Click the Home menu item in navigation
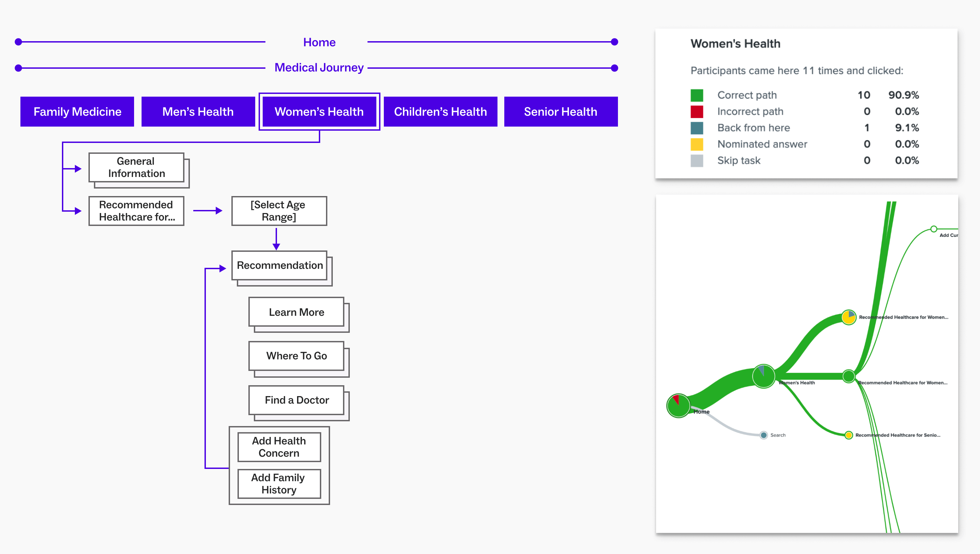This screenshot has width=980, height=554. click(318, 43)
